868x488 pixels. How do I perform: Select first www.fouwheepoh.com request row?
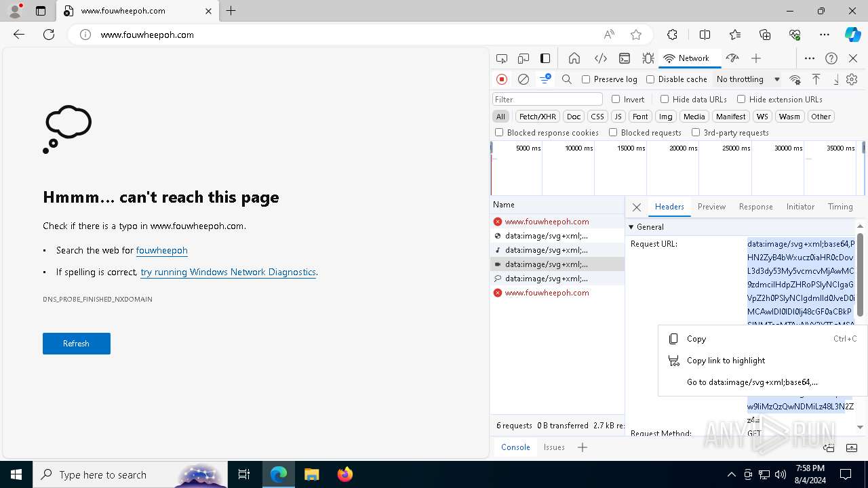(557, 222)
